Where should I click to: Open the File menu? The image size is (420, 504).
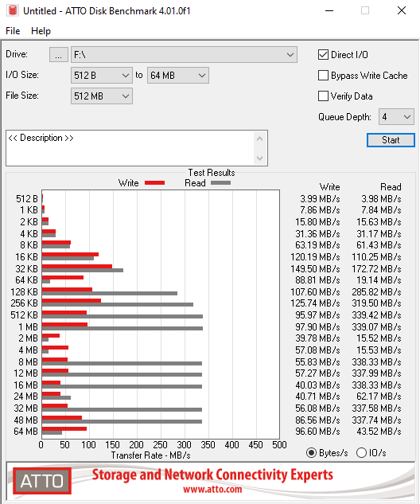(x=13, y=31)
